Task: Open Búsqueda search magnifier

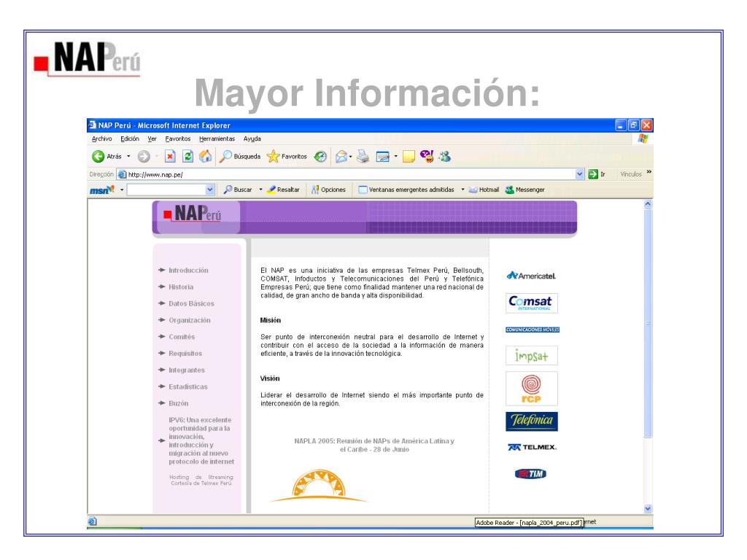Action: click(x=239, y=156)
